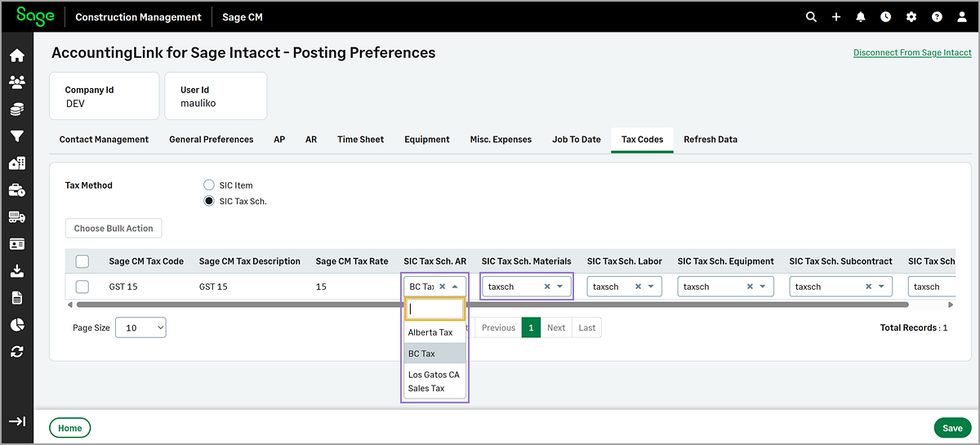Click the Sage logo
980x445 pixels.
35,16
